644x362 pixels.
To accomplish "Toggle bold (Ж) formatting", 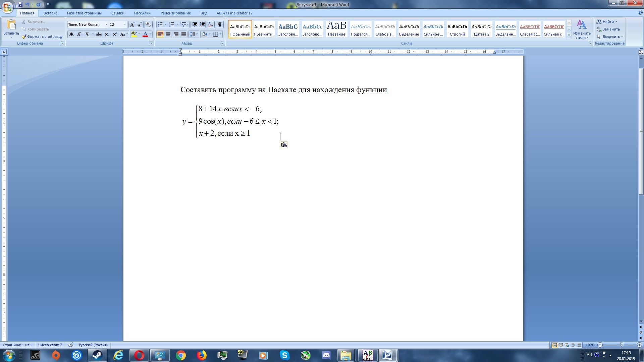I will (x=71, y=34).
